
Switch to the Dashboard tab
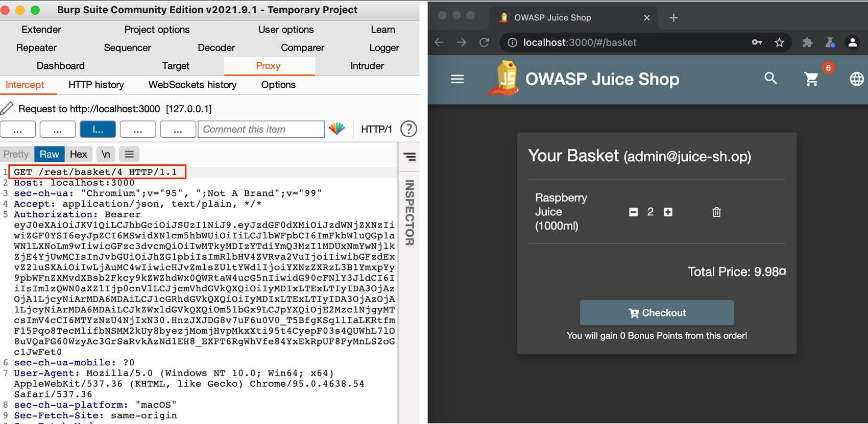tap(61, 66)
